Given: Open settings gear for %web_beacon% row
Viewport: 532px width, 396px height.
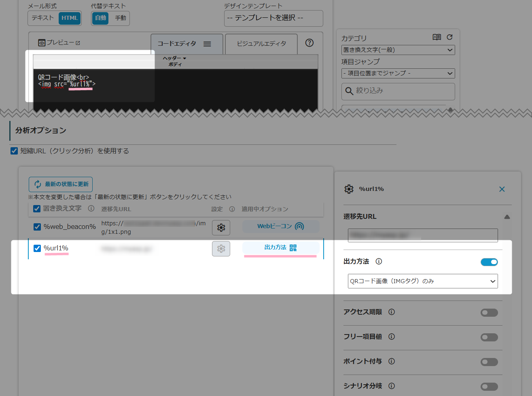Looking at the screenshot, I should tap(221, 228).
